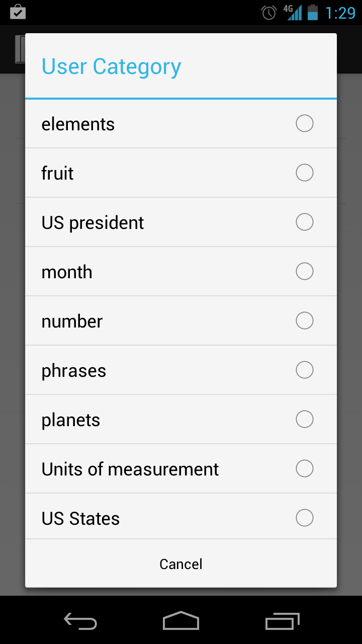Pick the number radio button
The image size is (362, 644).
(x=304, y=320)
